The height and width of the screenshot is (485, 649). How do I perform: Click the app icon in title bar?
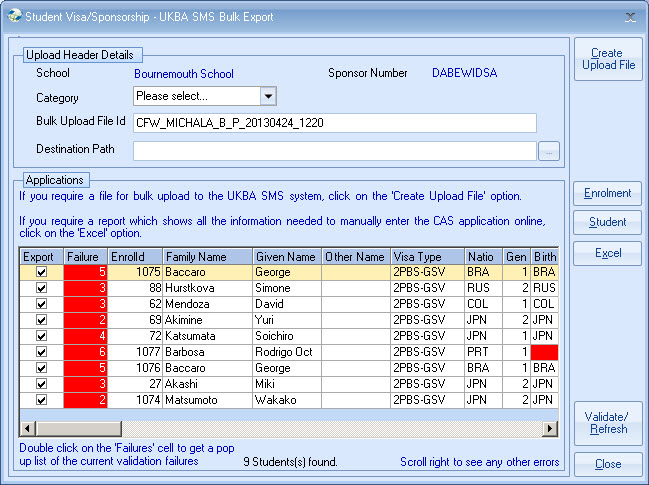pyautogui.click(x=12, y=16)
